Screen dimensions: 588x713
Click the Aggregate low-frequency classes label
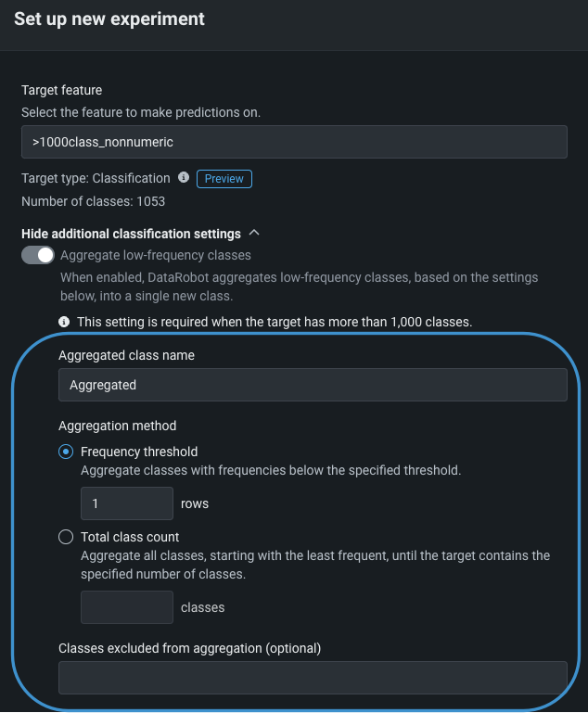click(x=156, y=255)
